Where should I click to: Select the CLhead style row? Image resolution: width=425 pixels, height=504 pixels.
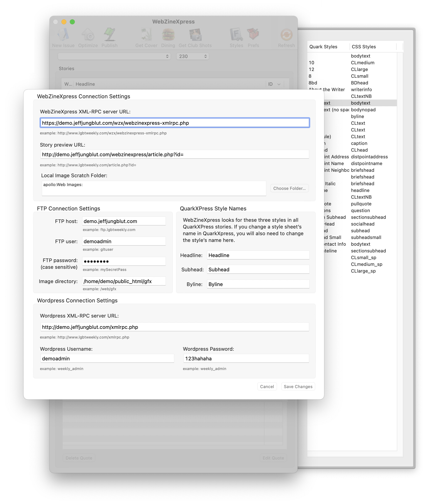360,150
